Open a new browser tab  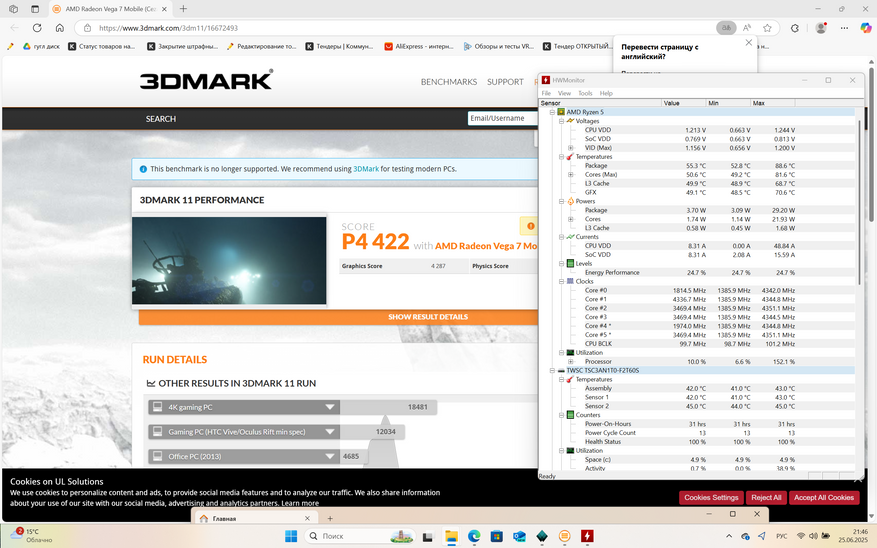183,9
